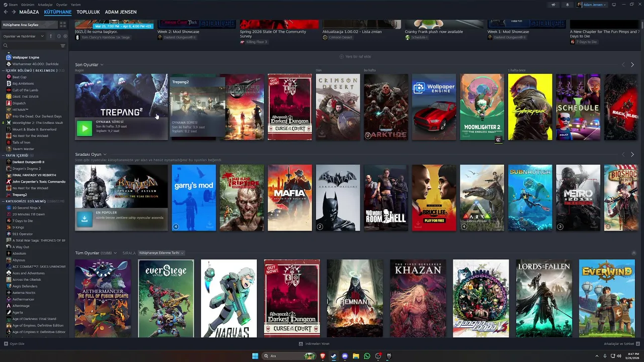Click the recent activity clock icon in sidebar
Image resolution: width=644 pixels, height=362 pixels.
(59, 36)
